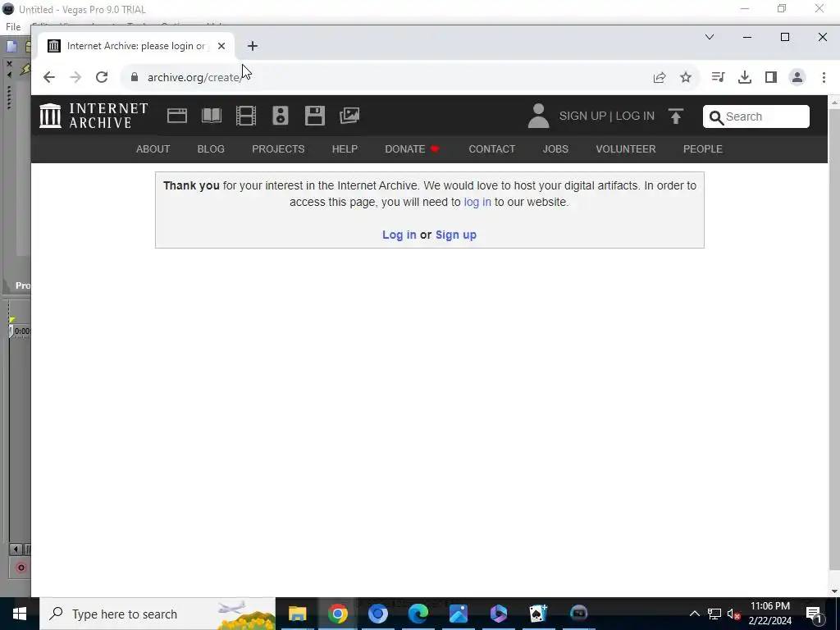Click the user avatar icon in Archive header

(x=538, y=116)
